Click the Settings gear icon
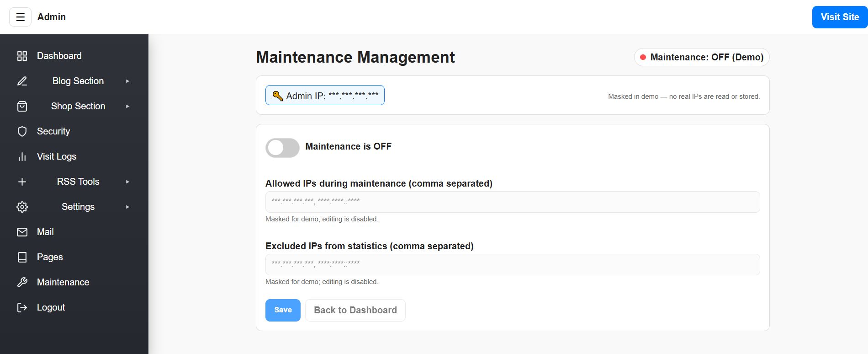868x354 pixels. tap(22, 207)
